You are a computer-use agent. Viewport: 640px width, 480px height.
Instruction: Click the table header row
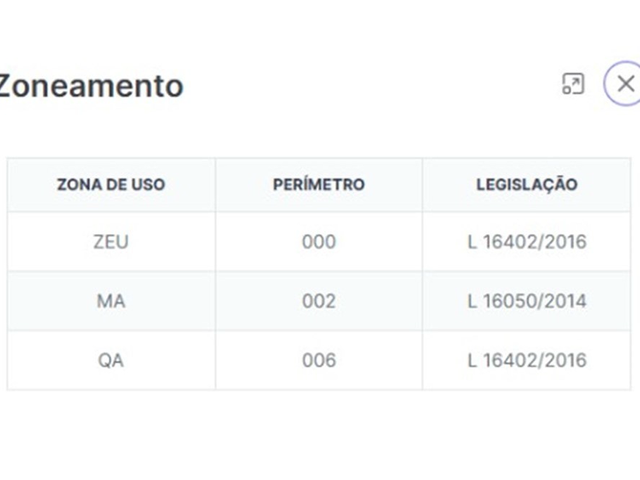(215, 185)
